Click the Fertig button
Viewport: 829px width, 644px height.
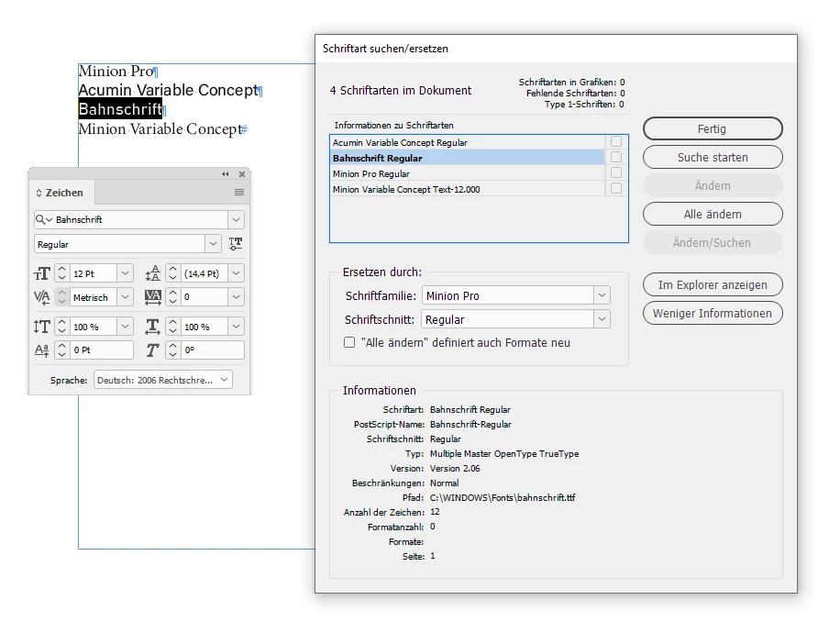(713, 128)
